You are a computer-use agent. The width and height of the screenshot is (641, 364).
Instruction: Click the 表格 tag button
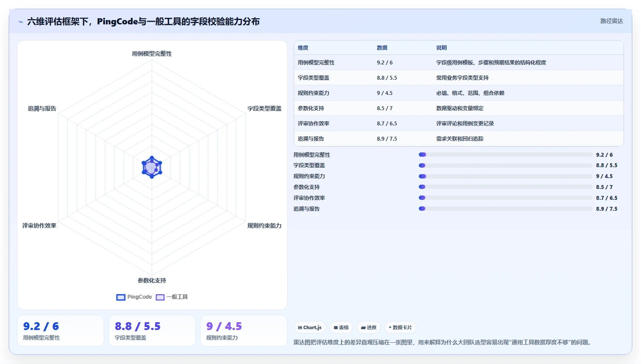click(341, 327)
